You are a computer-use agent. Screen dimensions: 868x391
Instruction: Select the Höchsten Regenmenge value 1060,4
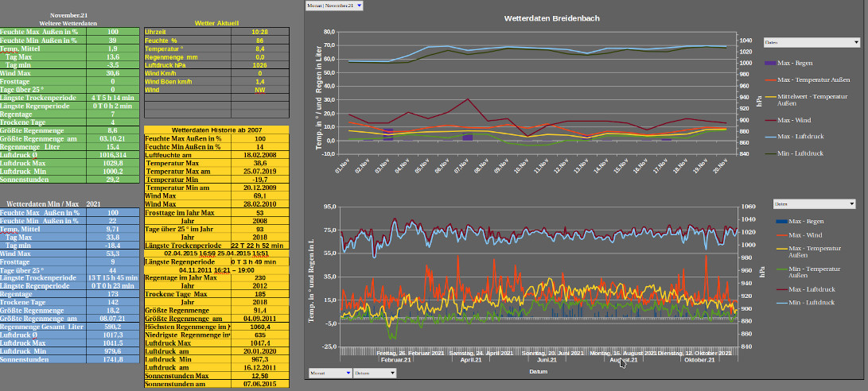[x=259, y=327]
